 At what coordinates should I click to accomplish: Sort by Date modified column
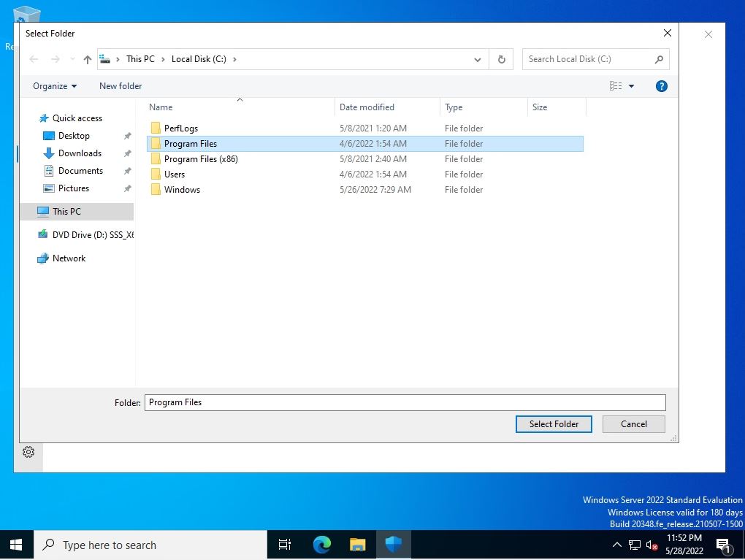pyautogui.click(x=387, y=107)
